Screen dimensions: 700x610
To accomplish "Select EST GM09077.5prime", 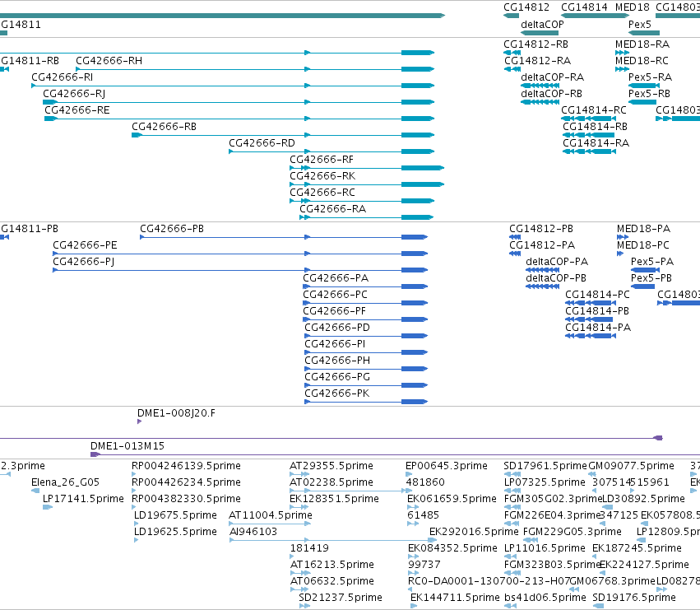I will click(x=631, y=466).
